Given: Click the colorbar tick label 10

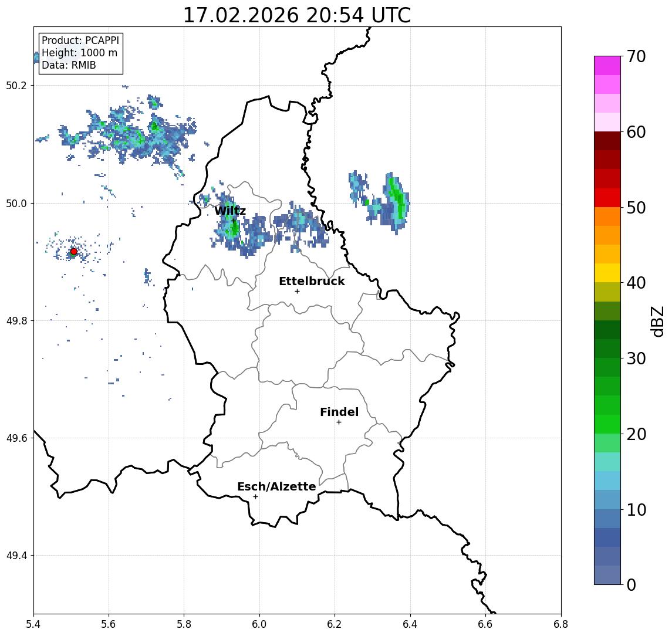Looking at the screenshot, I should (636, 509).
